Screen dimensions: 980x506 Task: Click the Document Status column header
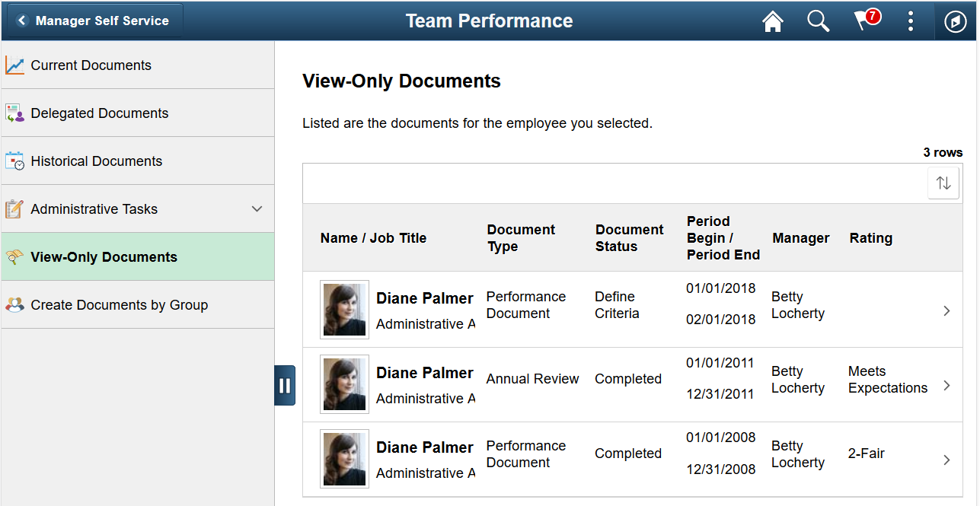pos(630,238)
